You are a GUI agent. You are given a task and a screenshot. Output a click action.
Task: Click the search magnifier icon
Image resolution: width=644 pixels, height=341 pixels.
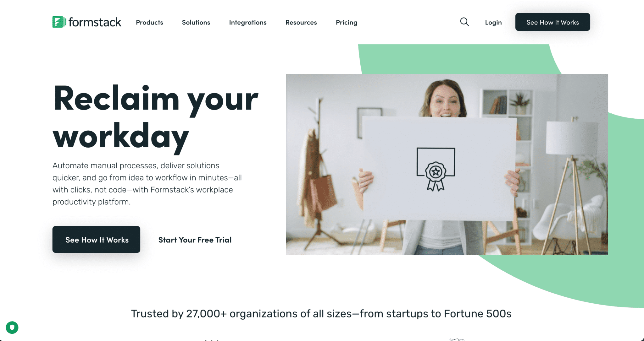[465, 22]
